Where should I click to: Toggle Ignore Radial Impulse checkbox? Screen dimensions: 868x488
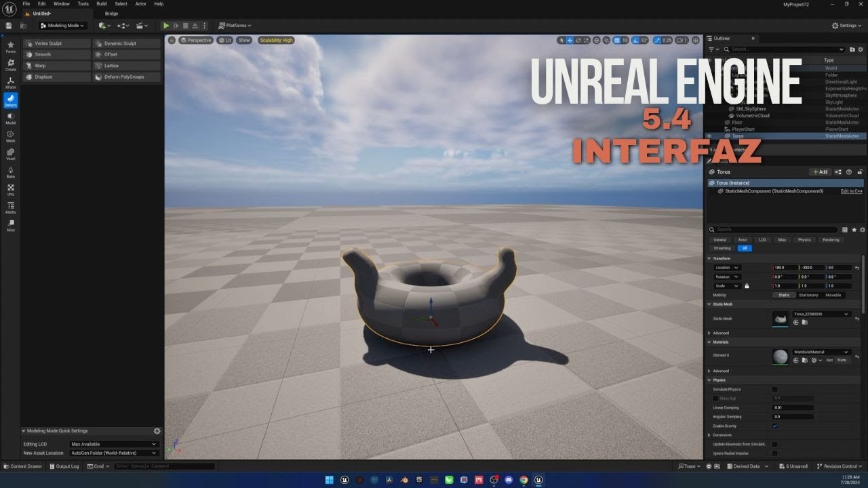[x=775, y=453]
